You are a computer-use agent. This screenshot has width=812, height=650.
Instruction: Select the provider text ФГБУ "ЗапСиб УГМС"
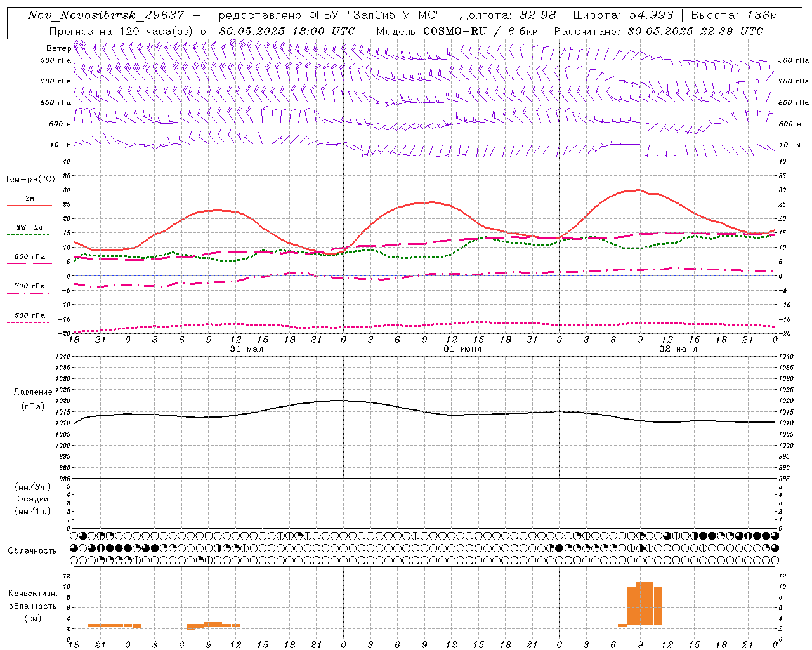[377, 15]
